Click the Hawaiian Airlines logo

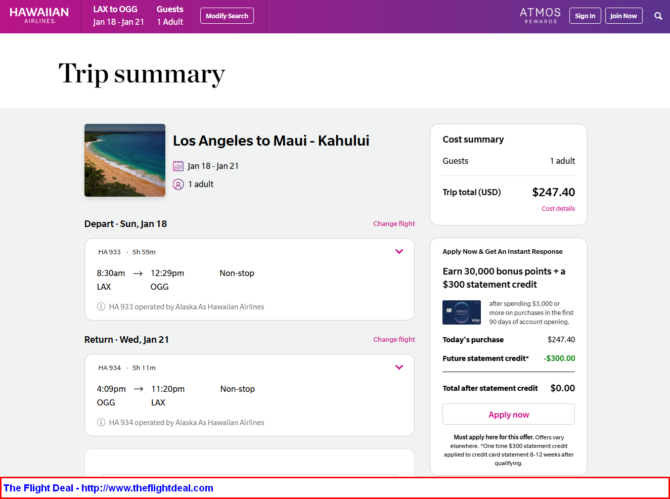coord(39,16)
